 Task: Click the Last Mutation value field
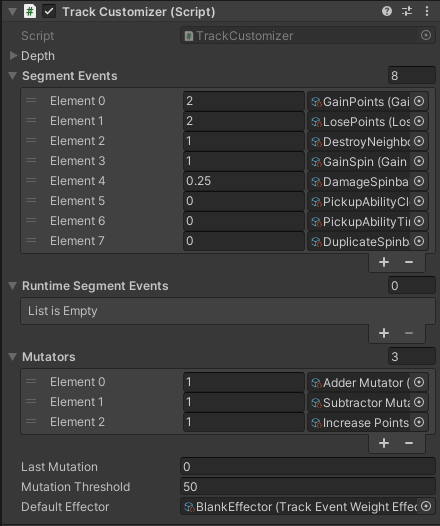[x=308, y=467]
